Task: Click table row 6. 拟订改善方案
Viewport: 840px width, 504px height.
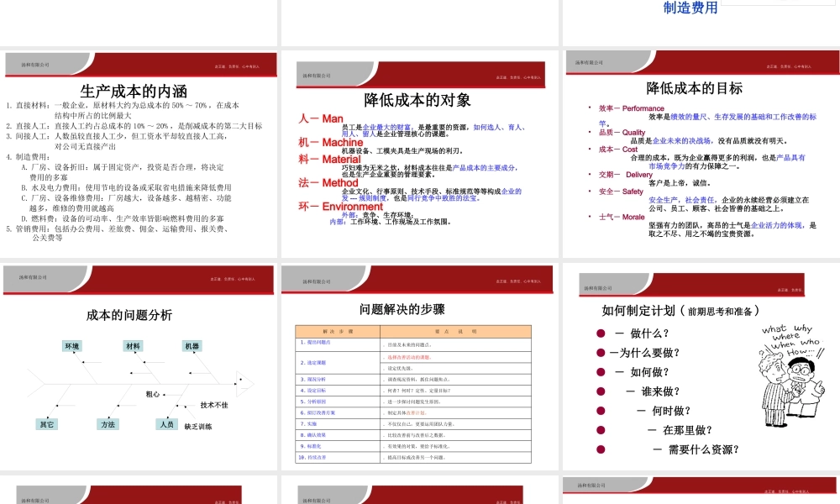Action: tap(413, 413)
